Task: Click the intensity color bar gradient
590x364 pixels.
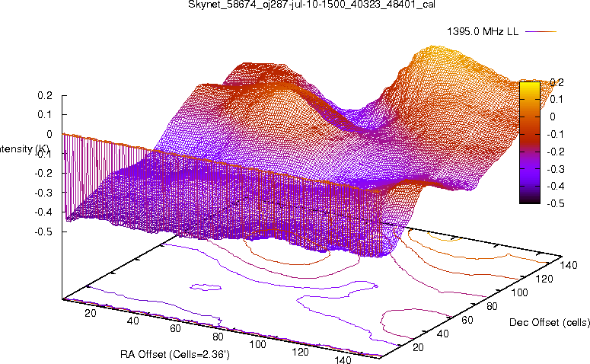Action: [x=530, y=142]
